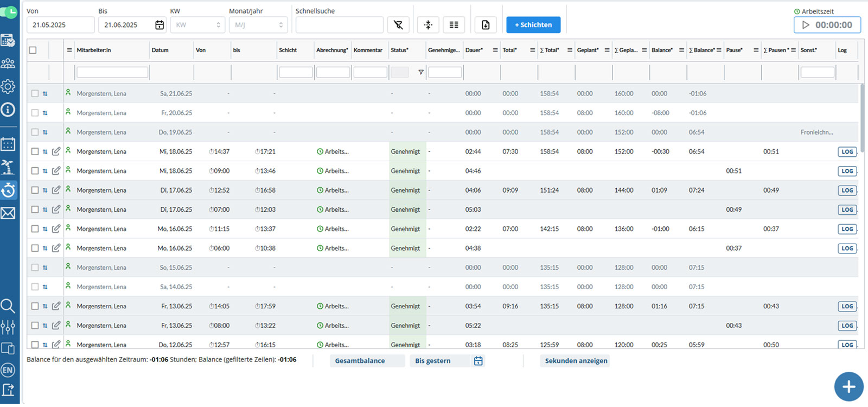
Task: Open the column menu next to Balance
Action: click(x=681, y=50)
